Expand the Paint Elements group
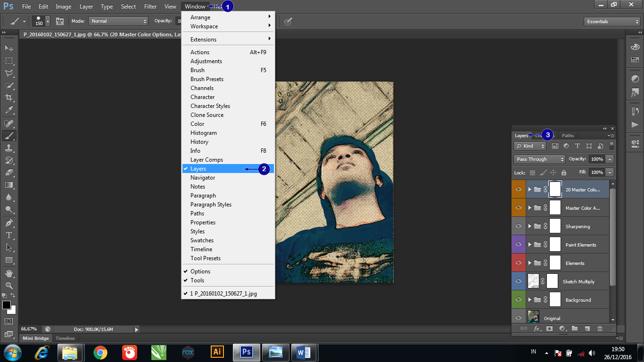The height and width of the screenshot is (362, 644). [529, 244]
